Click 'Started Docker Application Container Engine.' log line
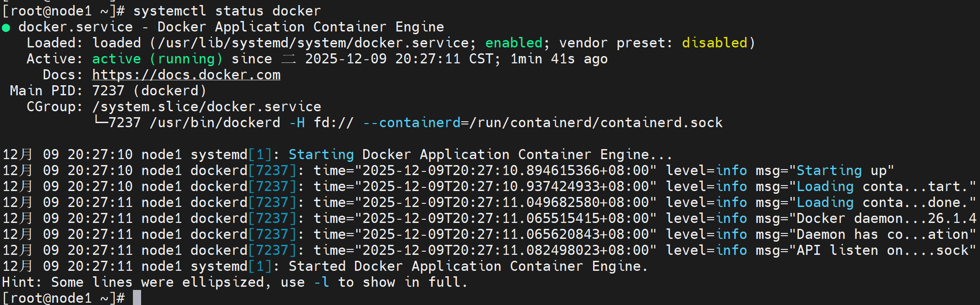 pyautogui.click(x=468, y=266)
